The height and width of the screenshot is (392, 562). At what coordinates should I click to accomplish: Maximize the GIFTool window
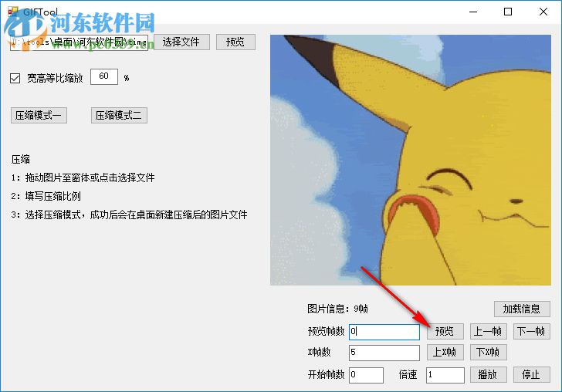(508, 12)
